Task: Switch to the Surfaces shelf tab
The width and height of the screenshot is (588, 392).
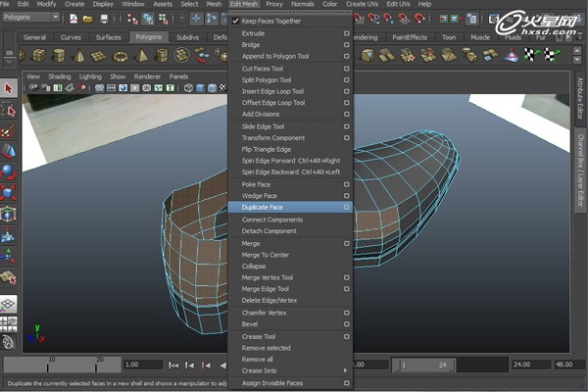Action: pos(108,37)
